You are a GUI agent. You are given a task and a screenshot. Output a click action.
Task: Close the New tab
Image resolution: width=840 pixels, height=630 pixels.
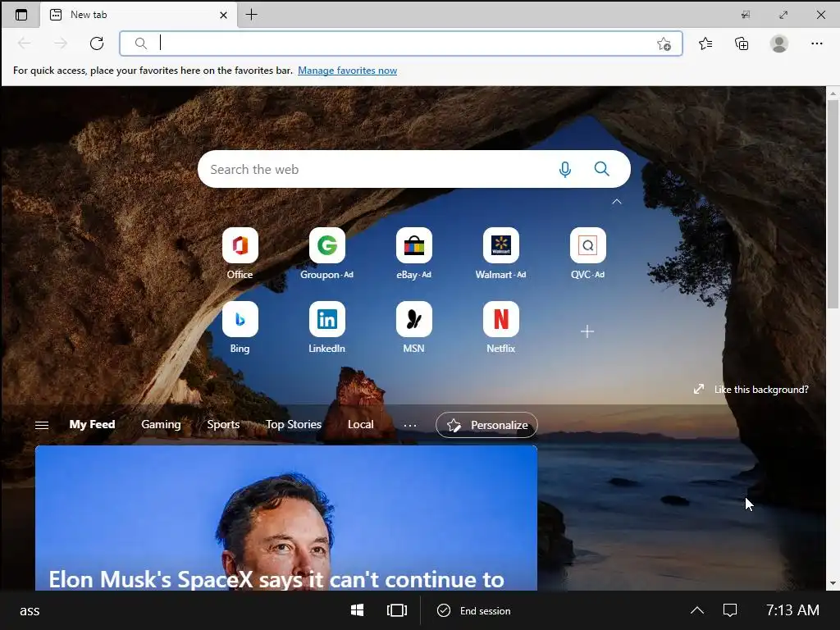(x=223, y=15)
